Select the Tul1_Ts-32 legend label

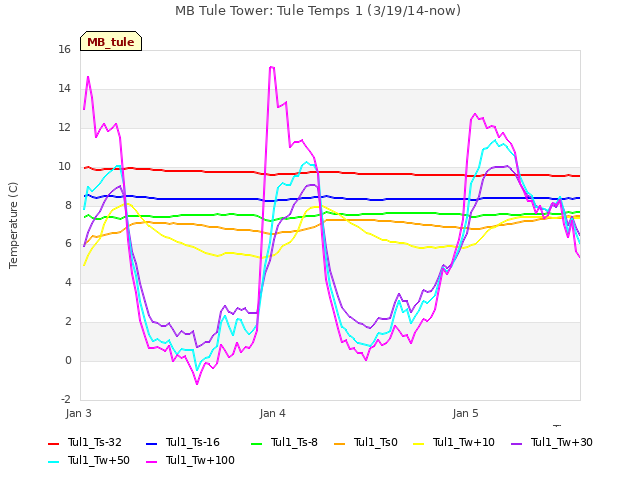click(x=95, y=442)
